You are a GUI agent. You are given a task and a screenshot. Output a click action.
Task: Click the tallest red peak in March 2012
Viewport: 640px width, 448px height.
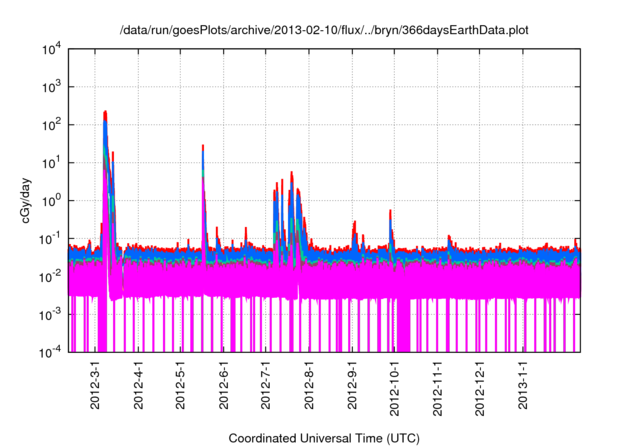click(105, 114)
